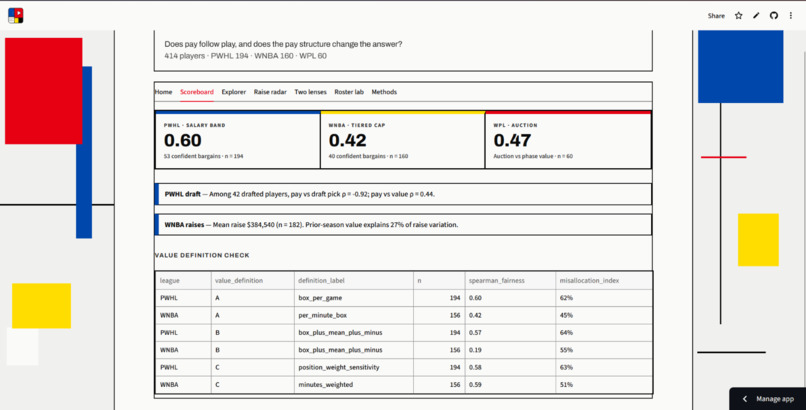
Task: Go to the Raise radar tab
Action: 270,92
